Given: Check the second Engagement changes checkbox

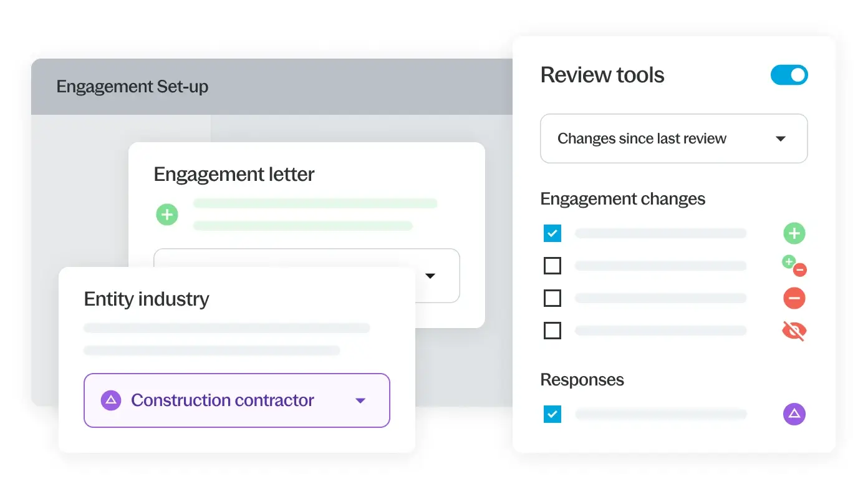Looking at the screenshot, I should click(552, 266).
